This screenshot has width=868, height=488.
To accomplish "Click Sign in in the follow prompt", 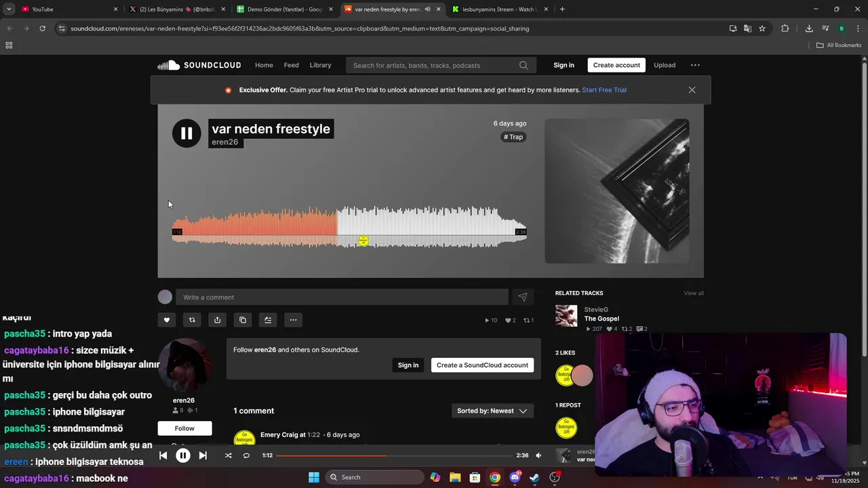I will click(x=408, y=365).
